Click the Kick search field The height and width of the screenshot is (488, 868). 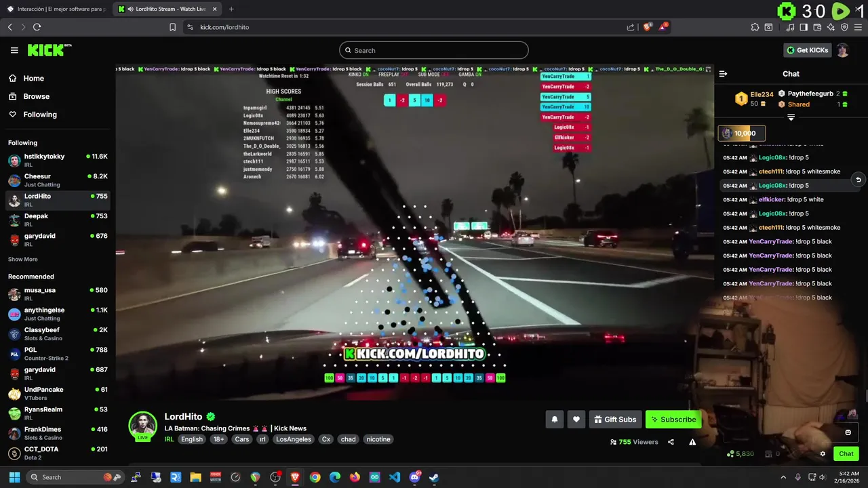click(434, 50)
